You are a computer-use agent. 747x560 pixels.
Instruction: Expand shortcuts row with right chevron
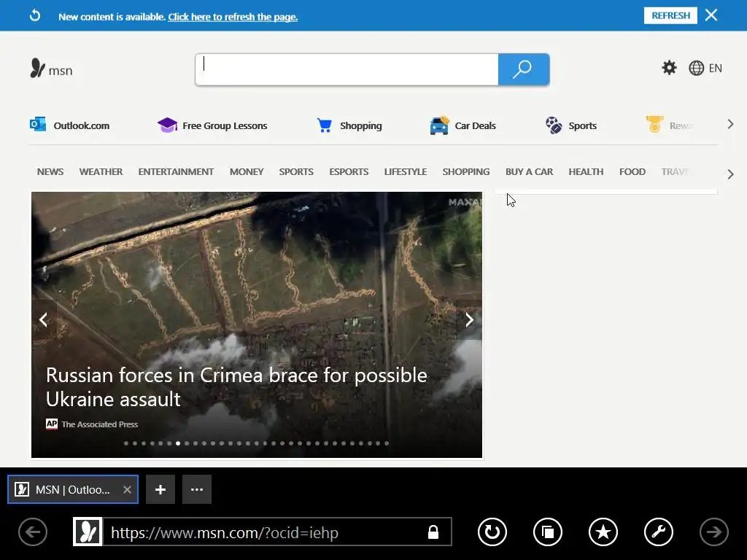[x=730, y=124]
